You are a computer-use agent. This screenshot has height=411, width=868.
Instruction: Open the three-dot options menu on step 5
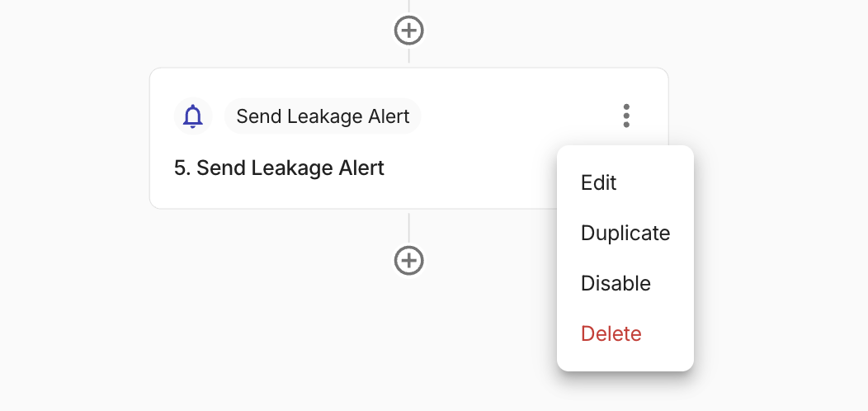(626, 116)
